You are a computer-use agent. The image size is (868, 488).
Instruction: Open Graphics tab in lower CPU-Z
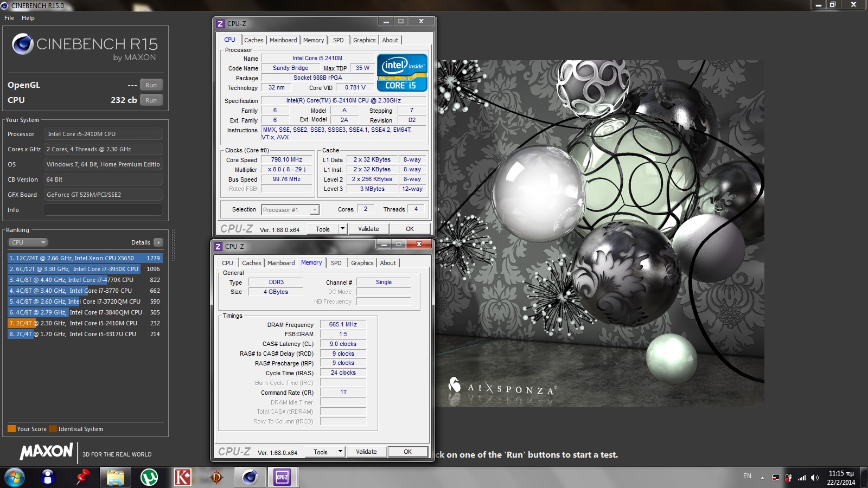(x=362, y=263)
